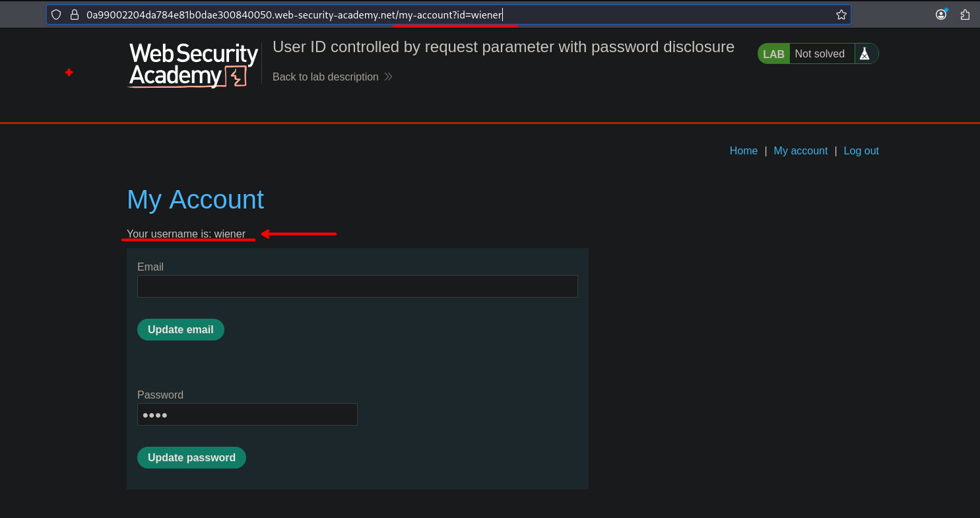The image size is (980, 518).
Task: Open the Firefox account profile icon
Action: tap(942, 15)
